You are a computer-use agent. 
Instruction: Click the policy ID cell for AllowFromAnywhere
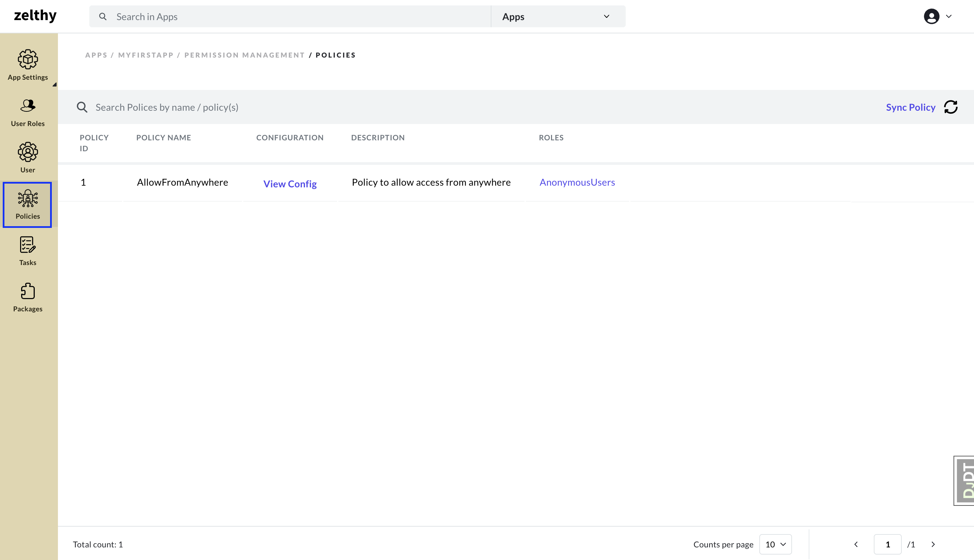pyautogui.click(x=83, y=182)
